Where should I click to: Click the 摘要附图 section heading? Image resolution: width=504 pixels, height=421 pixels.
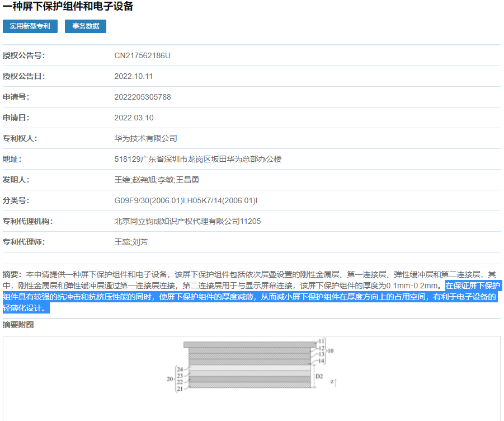coord(18,325)
